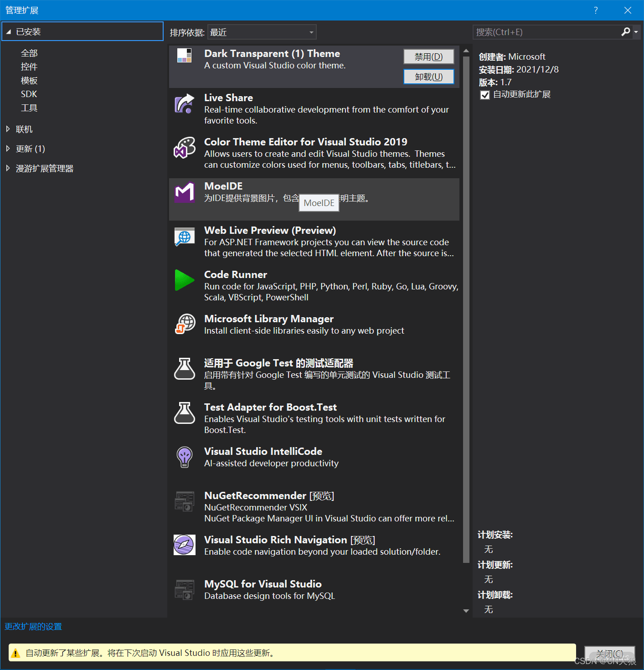Screen dimensions: 644x670
Task: Expand the 更新 (1) category
Action: pos(8,149)
